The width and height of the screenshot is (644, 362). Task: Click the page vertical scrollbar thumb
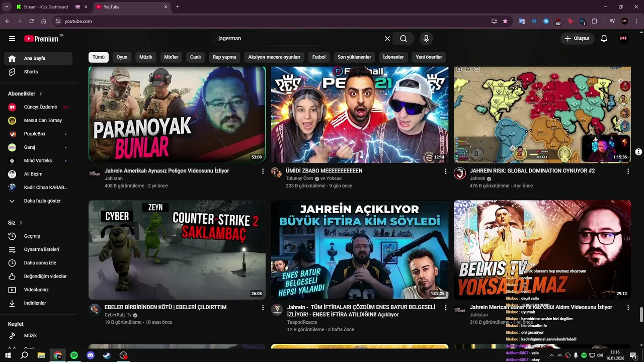click(x=641, y=315)
